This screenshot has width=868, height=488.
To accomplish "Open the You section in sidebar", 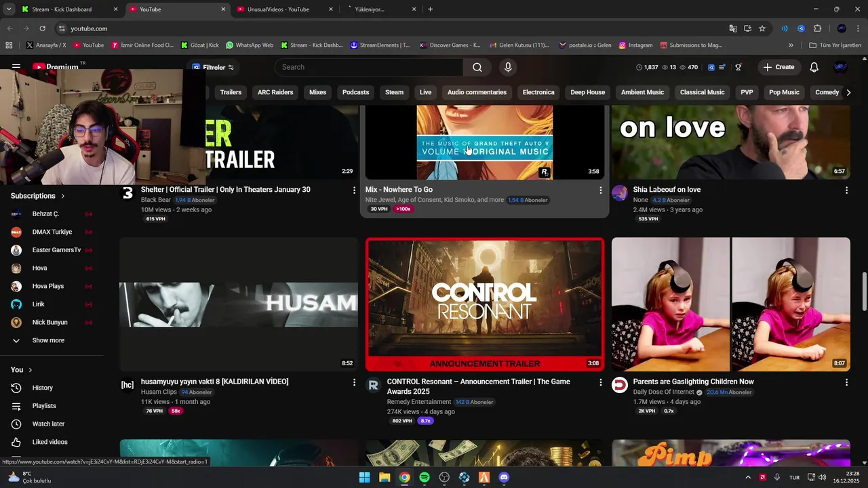I will (x=21, y=369).
